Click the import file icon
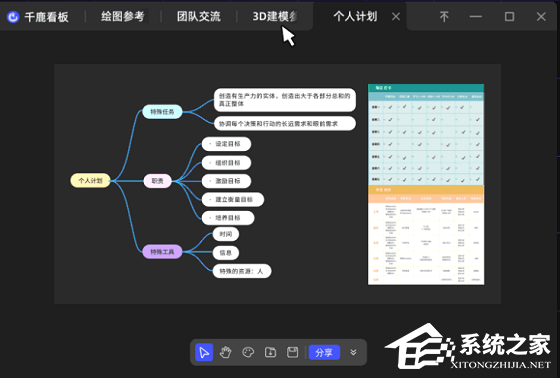Viewport: 560px width, 378px height. tap(270, 352)
